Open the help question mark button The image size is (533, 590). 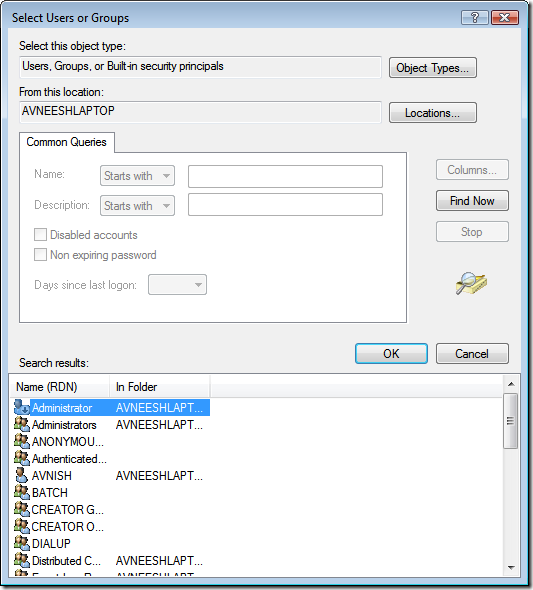pyautogui.click(x=475, y=17)
